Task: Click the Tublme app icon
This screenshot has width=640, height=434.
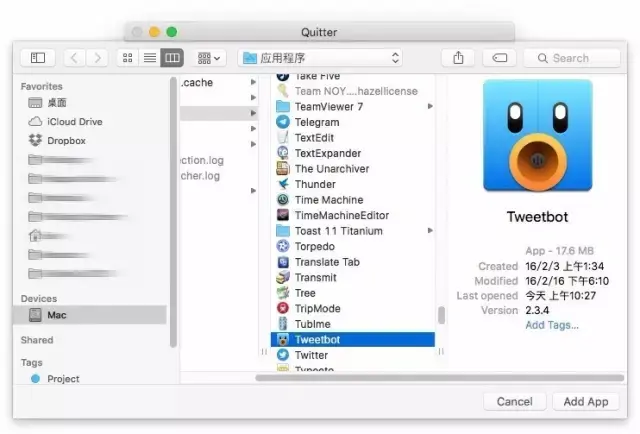Action: point(283,324)
